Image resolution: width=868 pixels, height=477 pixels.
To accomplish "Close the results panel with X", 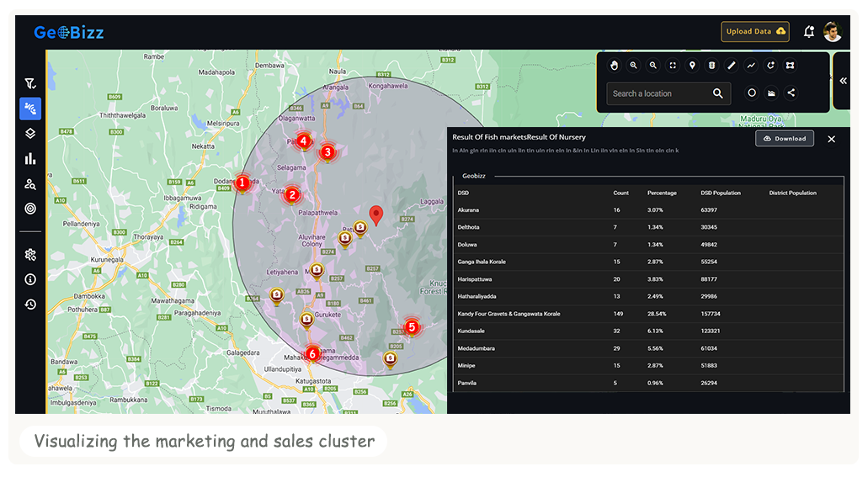I will pos(831,140).
